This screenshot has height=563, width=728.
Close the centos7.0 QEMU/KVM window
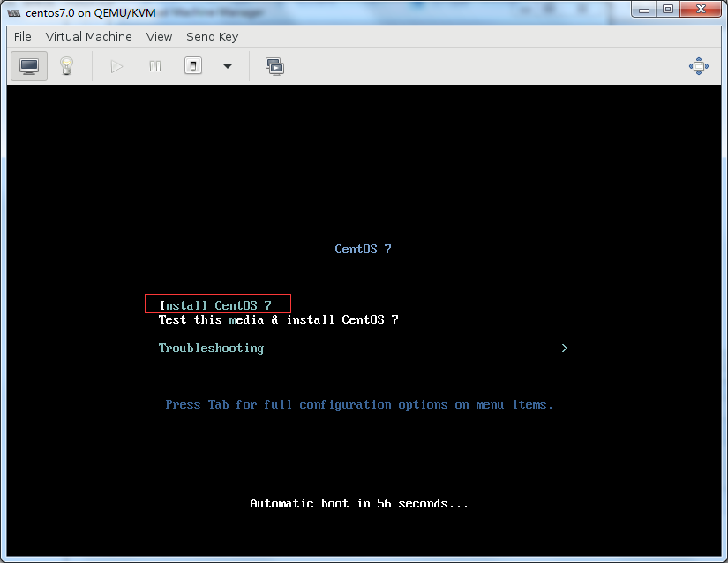(701, 10)
